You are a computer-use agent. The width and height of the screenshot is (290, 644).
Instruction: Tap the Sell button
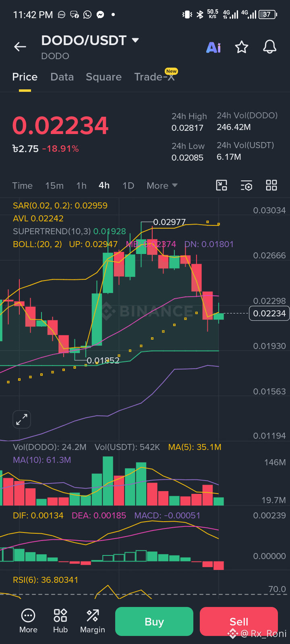239,621
